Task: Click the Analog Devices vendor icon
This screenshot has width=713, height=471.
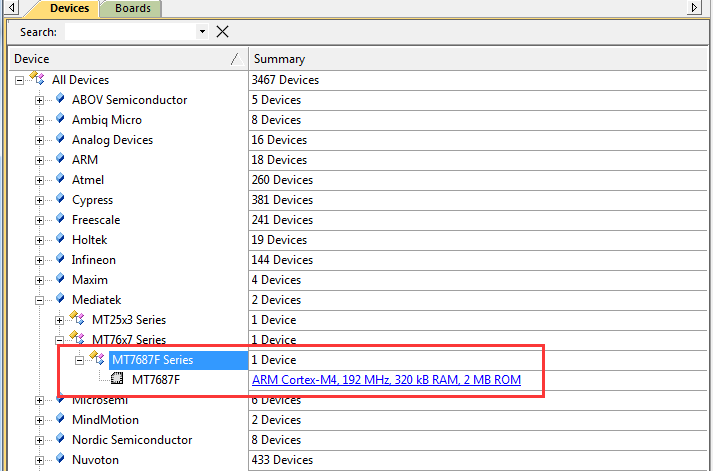Action: [x=60, y=139]
